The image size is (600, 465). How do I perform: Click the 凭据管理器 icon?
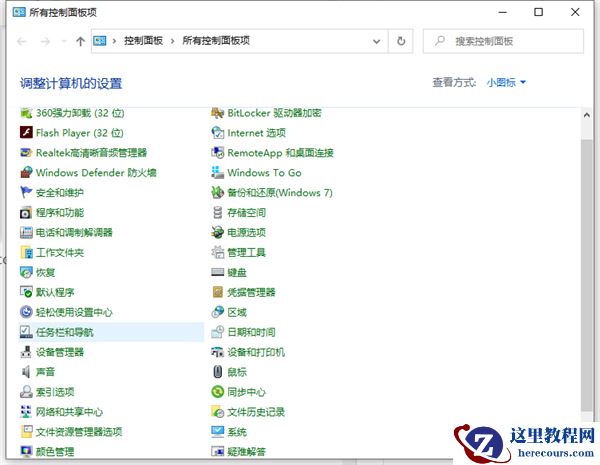click(x=217, y=292)
